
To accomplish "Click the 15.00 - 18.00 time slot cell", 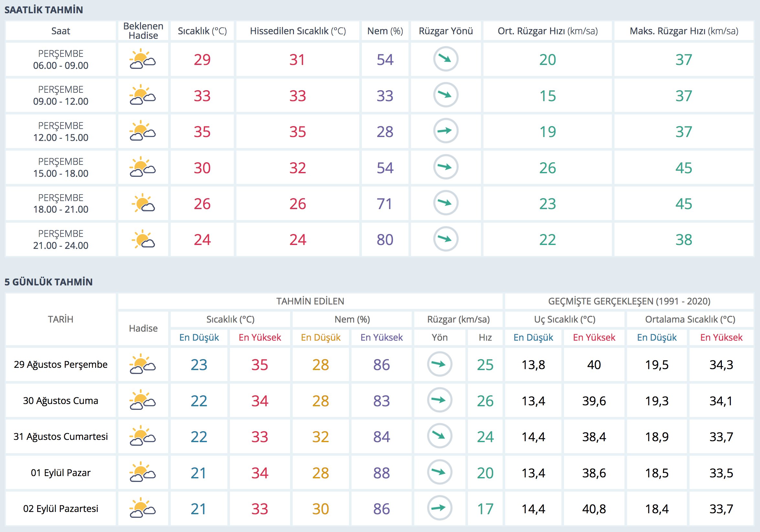I will [x=60, y=167].
